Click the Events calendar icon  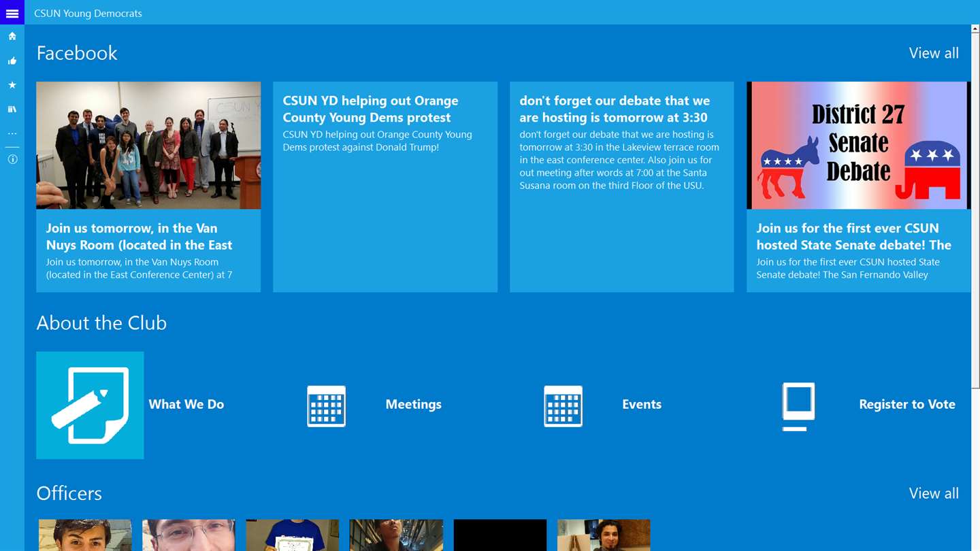tap(563, 405)
